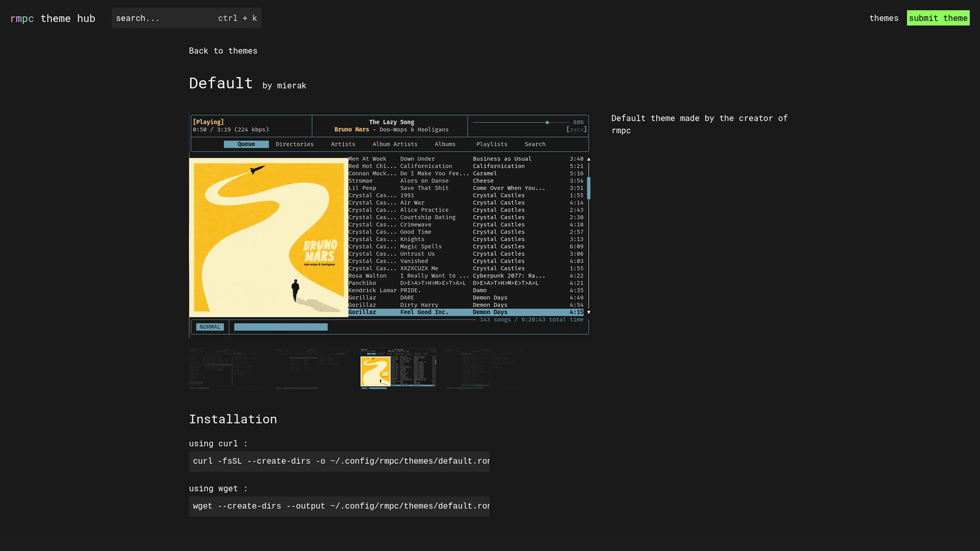980x551 pixels.
Task: Select the fourth preview thumbnail
Action: [x=484, y=369]
